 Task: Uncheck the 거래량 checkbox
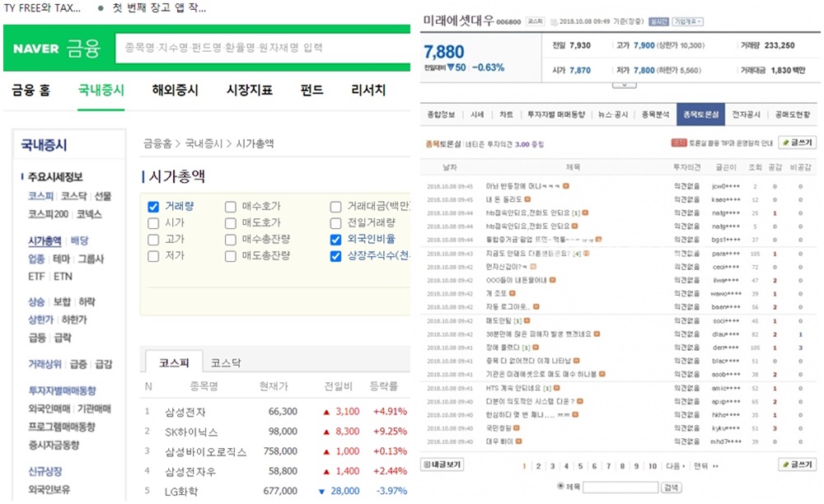[153, 207]
